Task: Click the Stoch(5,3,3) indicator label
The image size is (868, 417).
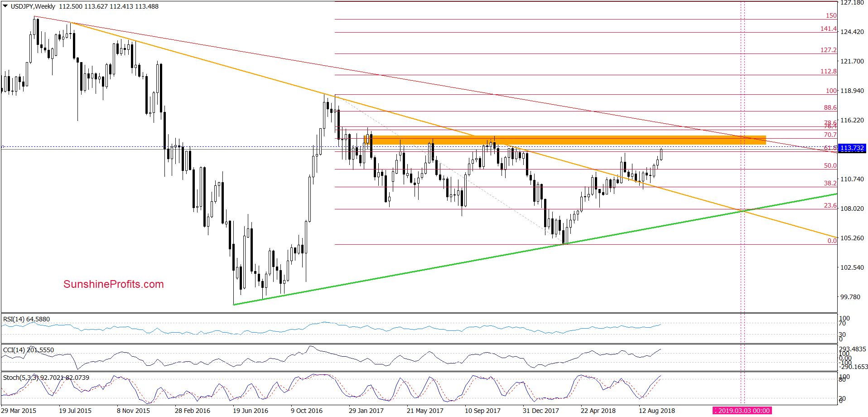Action: [x=46, y=378]
